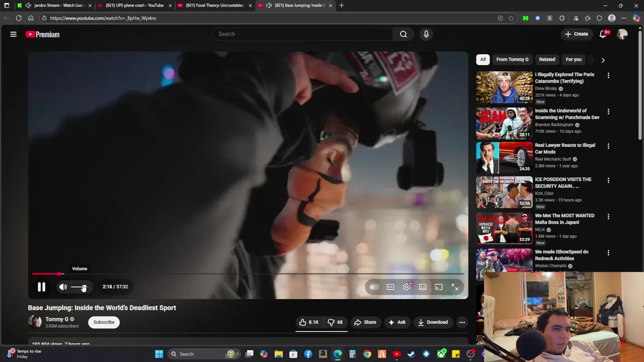Download the video

(433, 322)
